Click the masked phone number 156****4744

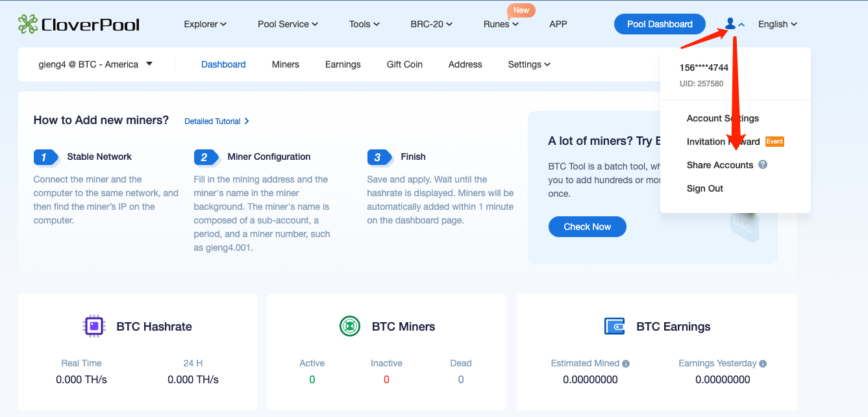click(704, 68)
